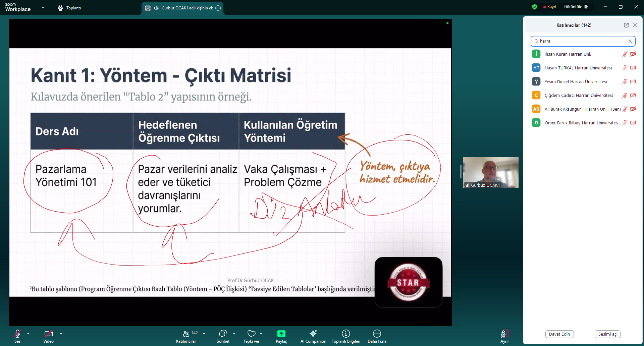Open the Görüntüle view menu
644x346 pixels.
tap(576, 7)
